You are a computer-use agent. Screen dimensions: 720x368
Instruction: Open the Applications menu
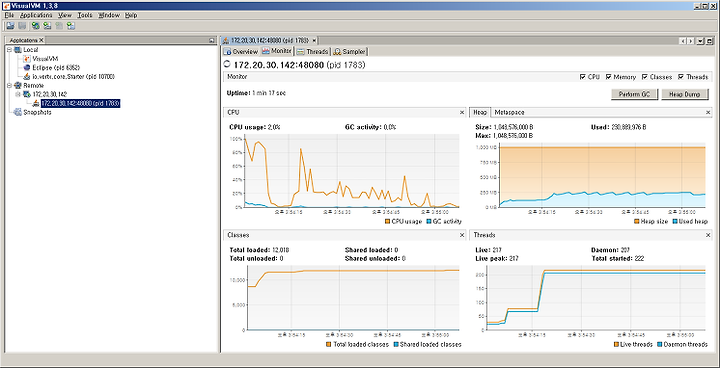coord(36,15)
